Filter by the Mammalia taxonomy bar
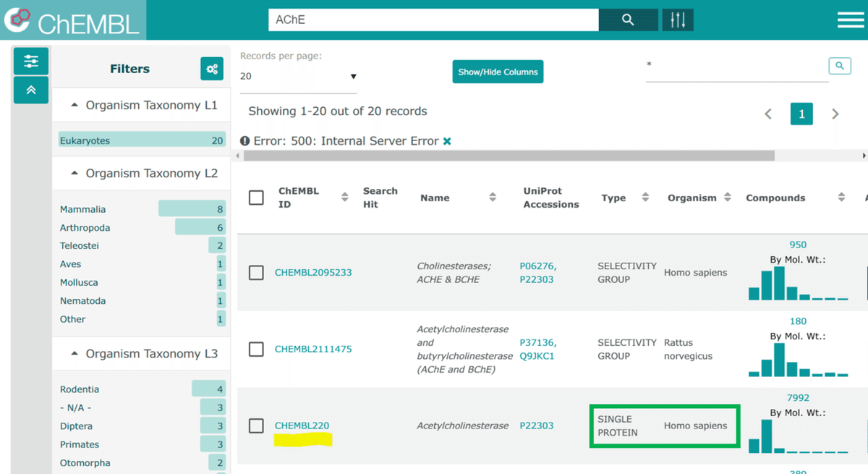Viewport: 868px width, 474px height. (191, 209)
